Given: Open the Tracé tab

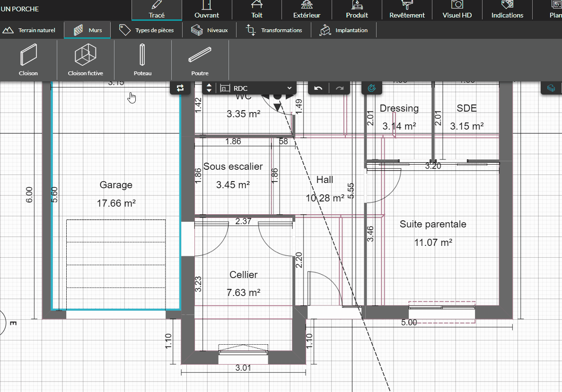Looking at the screenshot, I should point(157,10).
